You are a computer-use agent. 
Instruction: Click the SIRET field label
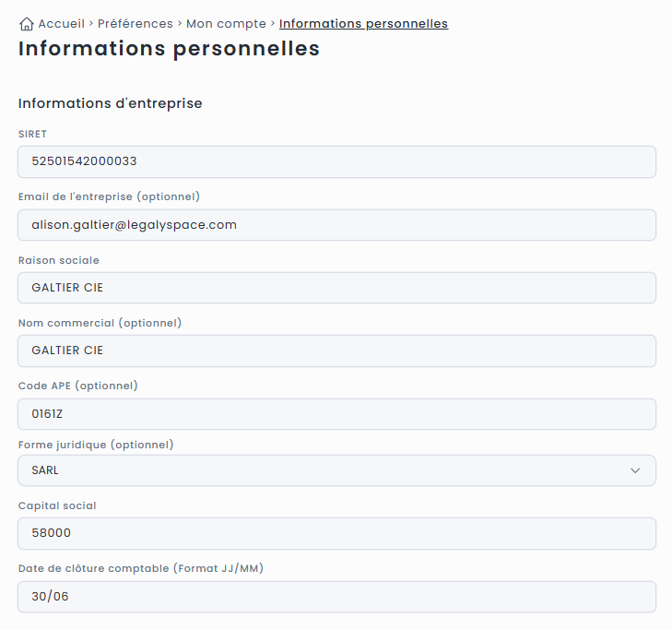pos(32,134)
